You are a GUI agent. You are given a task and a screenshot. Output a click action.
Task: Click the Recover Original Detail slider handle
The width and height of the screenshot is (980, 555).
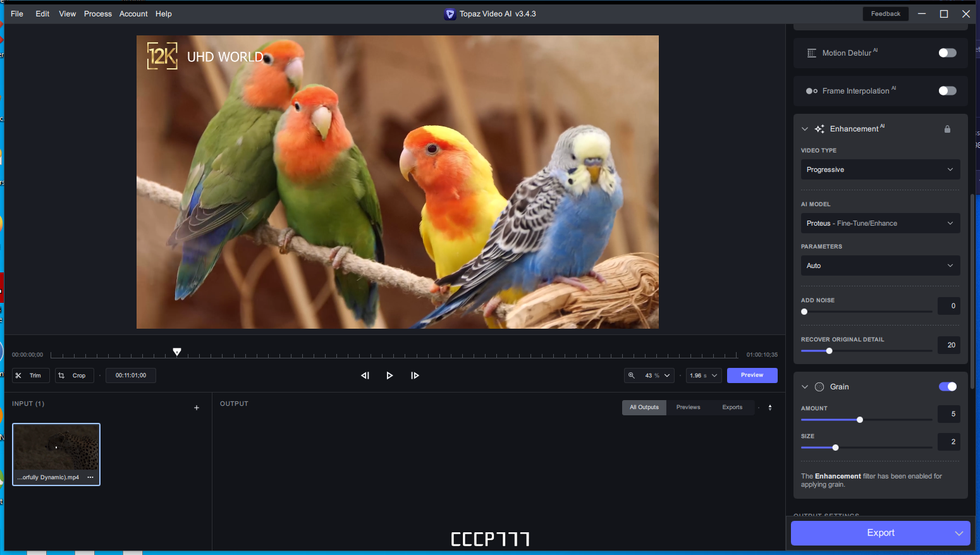829,351
